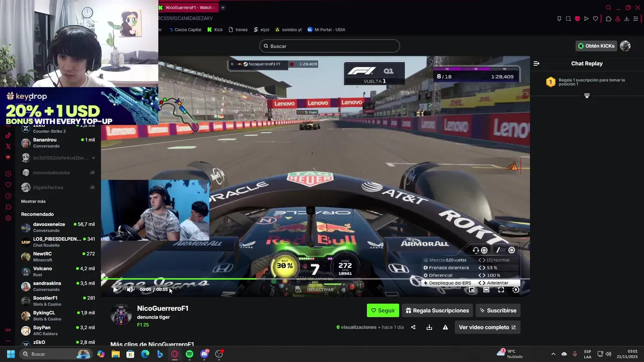644x362 pixels.
Task: Mute the video volume
Action: (130, 290)
